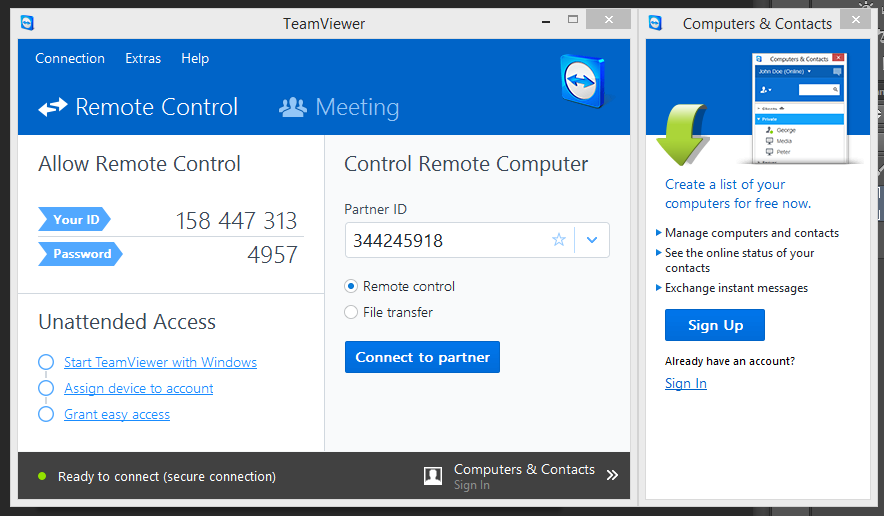Click the Meeting people icon
Viewport: 884px width, 516px height.
pos(292,107)
